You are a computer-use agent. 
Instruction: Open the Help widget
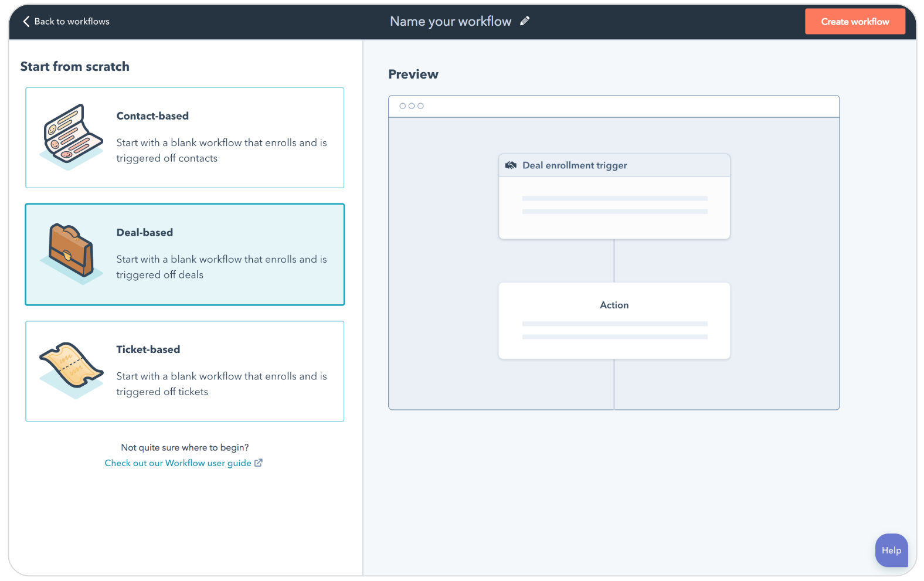(891, 550)
